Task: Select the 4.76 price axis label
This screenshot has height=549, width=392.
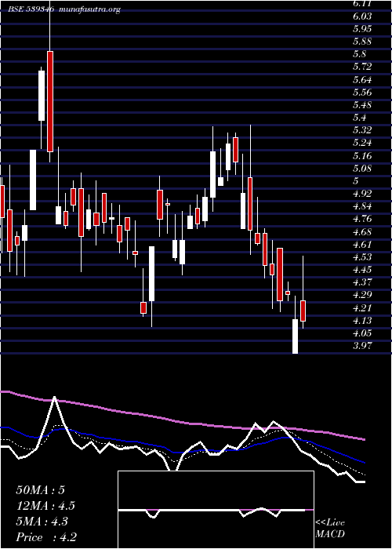Action: click(x=362, y=219)
